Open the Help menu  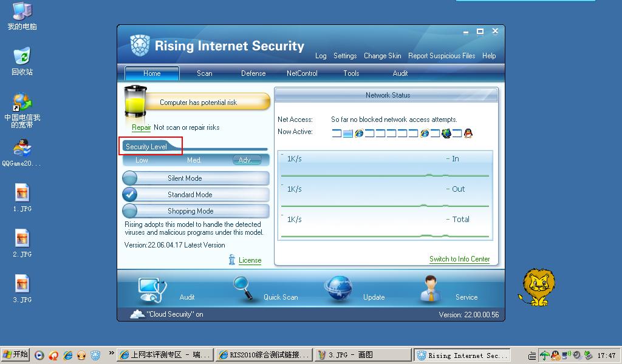point(489,56)
